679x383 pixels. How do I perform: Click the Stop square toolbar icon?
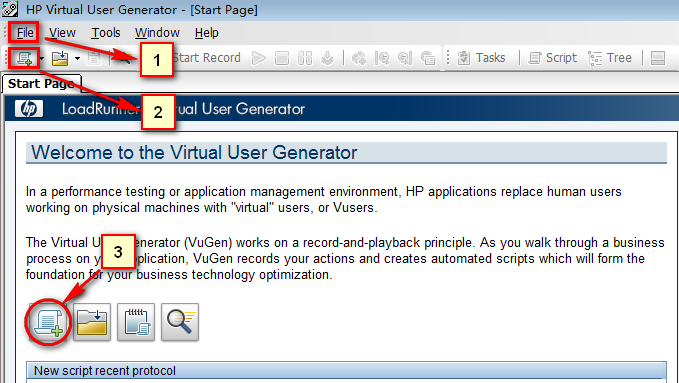coord(282,58)
